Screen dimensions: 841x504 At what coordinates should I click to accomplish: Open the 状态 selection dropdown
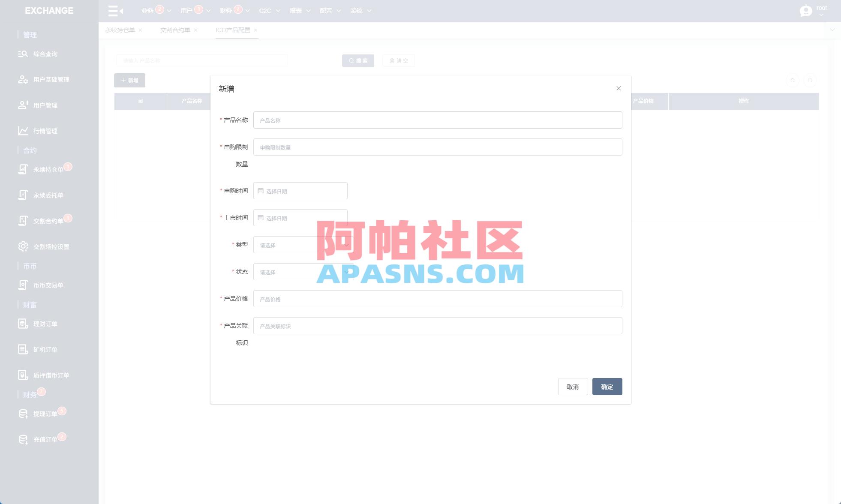300,272
